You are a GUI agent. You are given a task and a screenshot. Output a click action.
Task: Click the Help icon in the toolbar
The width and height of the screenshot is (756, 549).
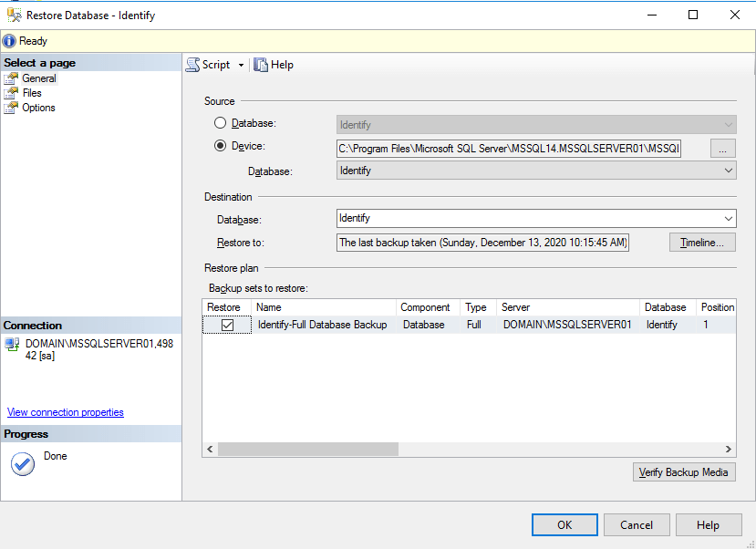261,65
